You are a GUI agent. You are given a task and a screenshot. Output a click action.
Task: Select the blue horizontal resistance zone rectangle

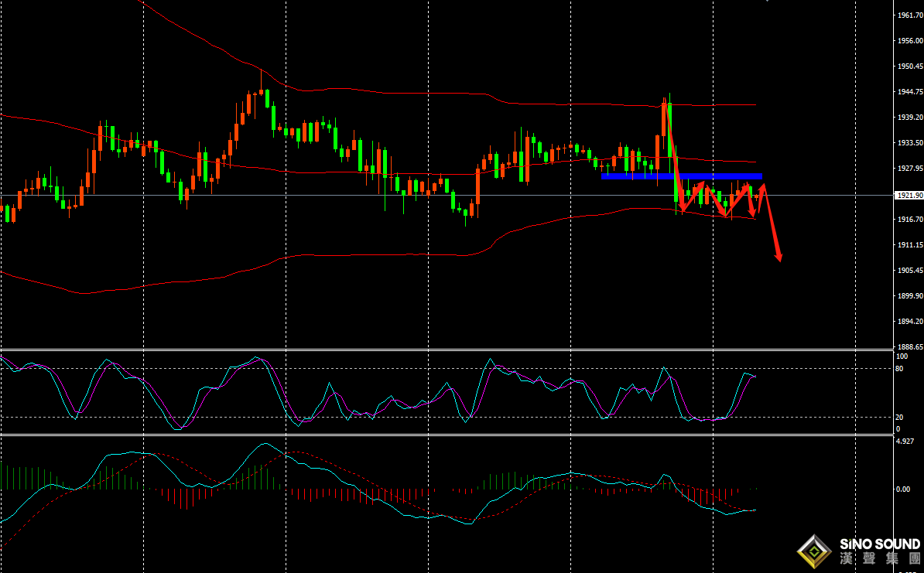pos(681,176)
